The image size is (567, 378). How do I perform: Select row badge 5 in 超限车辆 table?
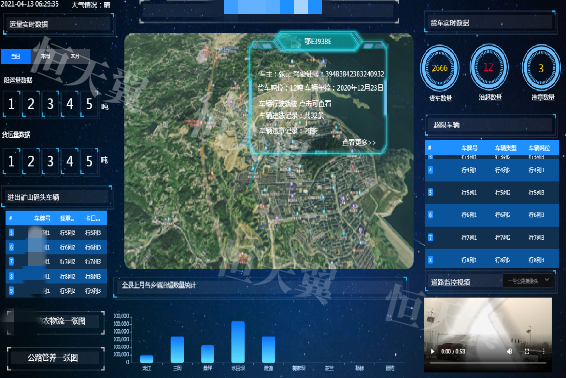pos(430,192)
